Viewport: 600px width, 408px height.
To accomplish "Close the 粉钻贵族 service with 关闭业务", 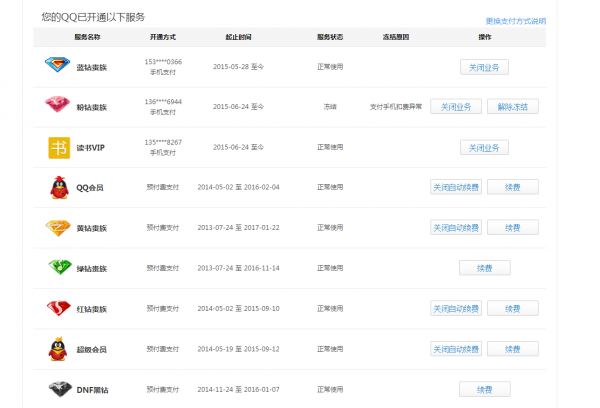I will pyautogui.click(x=456, y=107).
